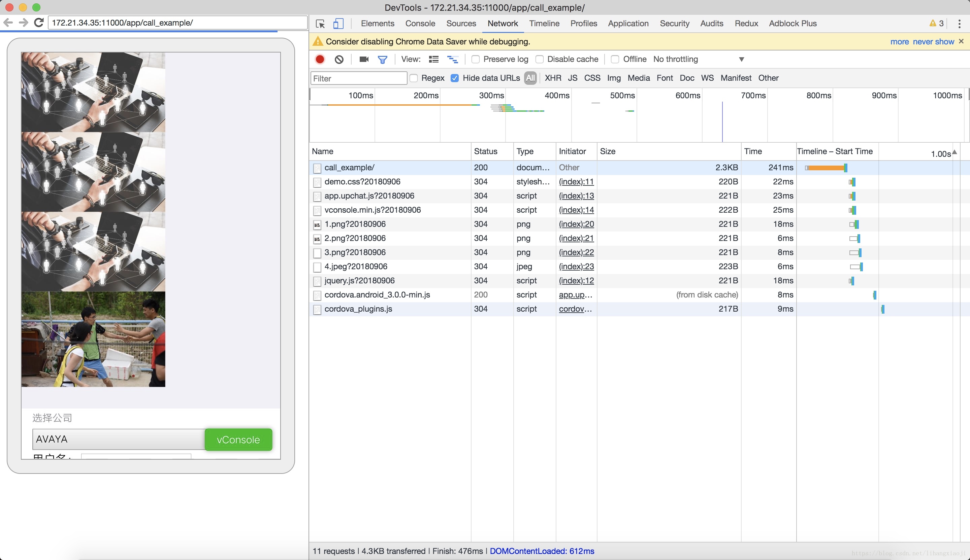
Task: Click file icon for 2.png?20180906 row
Action: 317,239
